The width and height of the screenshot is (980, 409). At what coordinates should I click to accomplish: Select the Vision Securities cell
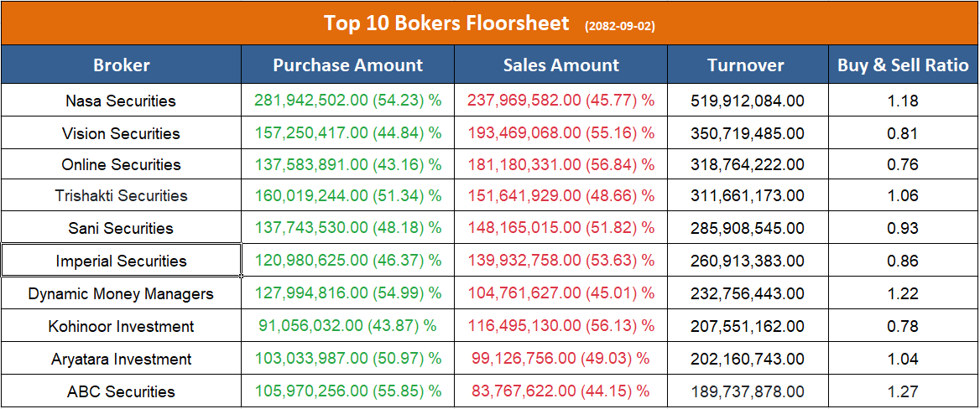121,133
